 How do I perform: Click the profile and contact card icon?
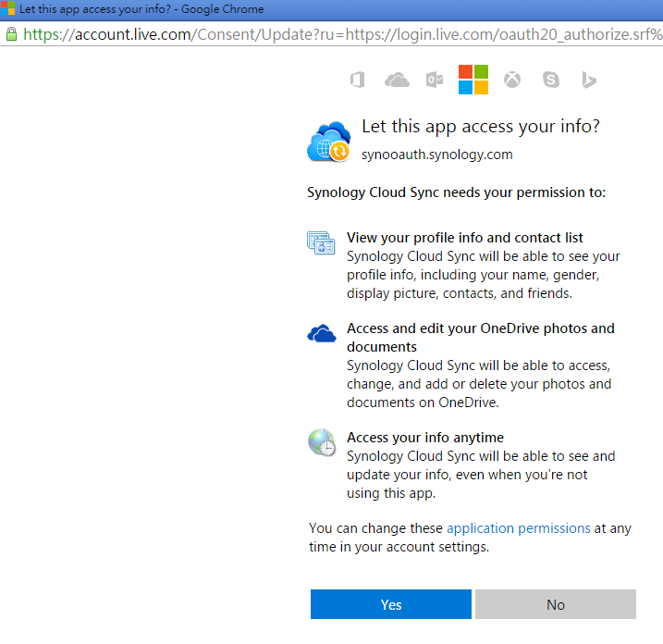point(321,243)
